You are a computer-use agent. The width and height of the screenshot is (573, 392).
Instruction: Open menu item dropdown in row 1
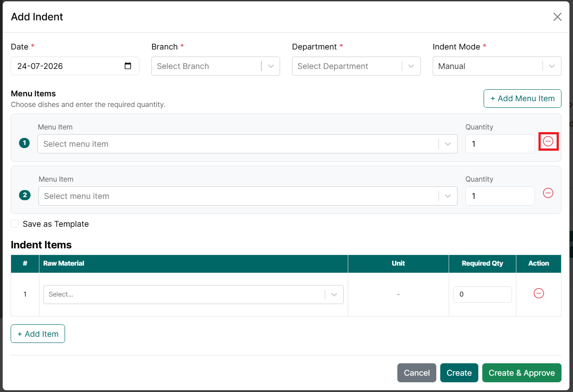click(247, 144)
